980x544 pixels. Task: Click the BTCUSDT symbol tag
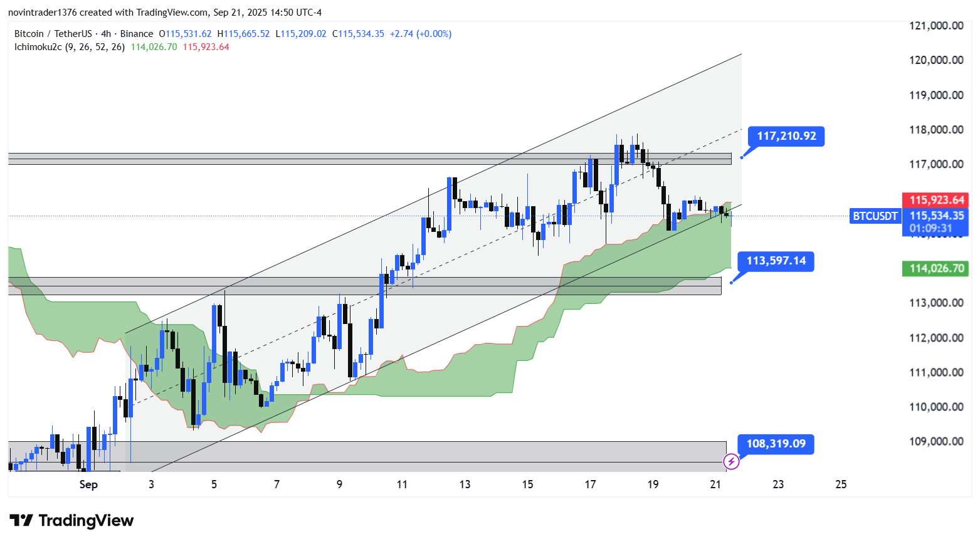click(875, 216)
